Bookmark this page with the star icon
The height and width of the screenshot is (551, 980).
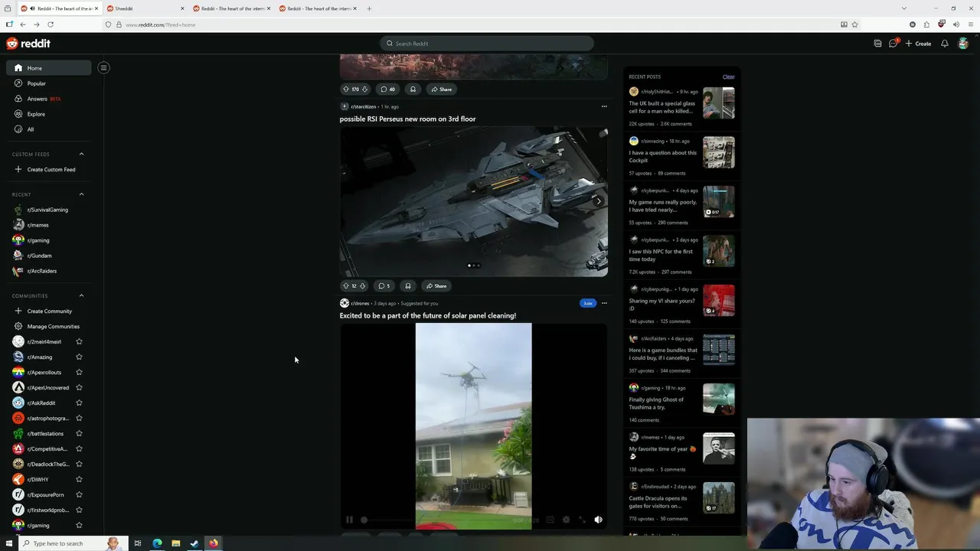pos(854,24)
